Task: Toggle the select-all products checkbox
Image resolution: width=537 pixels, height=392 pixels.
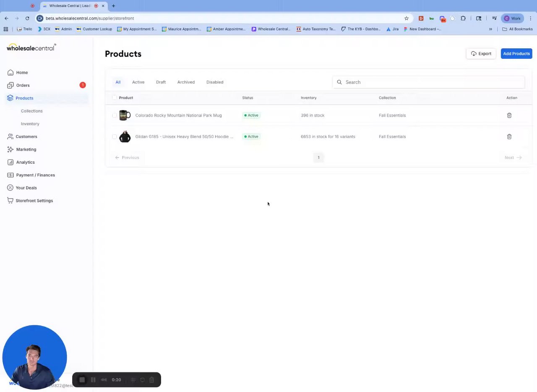Action: [x=115, y=98]
